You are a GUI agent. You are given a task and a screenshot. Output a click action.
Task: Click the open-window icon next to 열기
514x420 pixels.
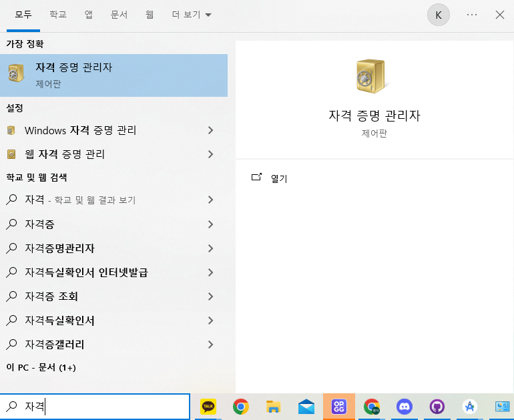(x=257, y=177)
